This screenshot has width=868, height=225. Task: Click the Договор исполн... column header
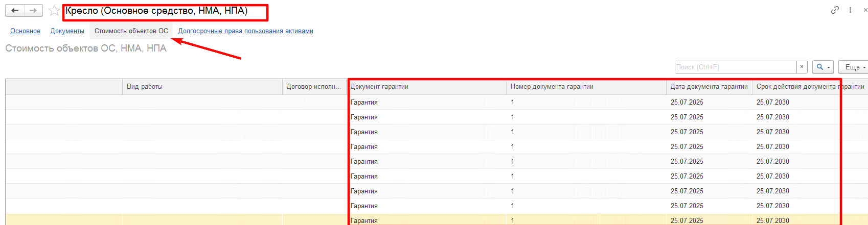pos(313,87)
